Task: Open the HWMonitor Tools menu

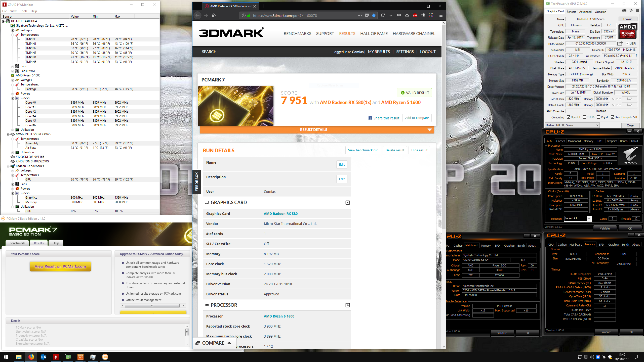Action: click(x=24, y=11)
